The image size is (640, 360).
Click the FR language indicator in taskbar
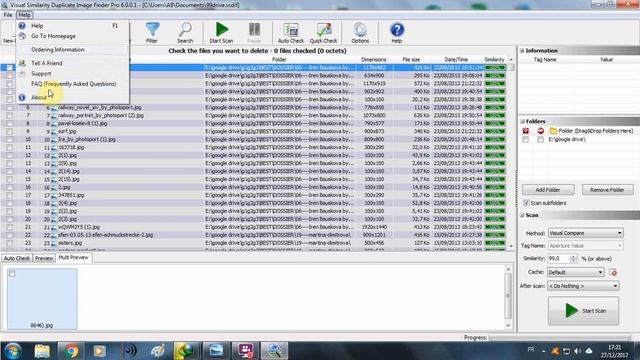pos(531,350)
